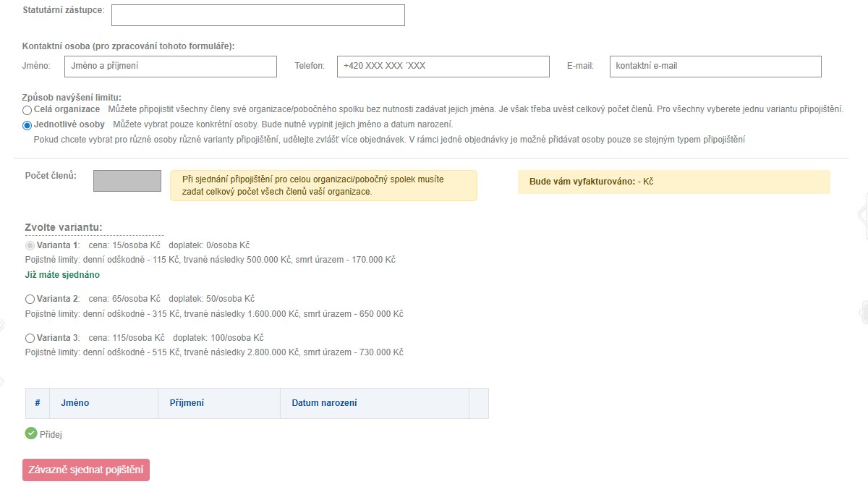The height and width of the screenshot is (500, 868).
Task: Click the grey Počet členů field
Action: click(x=127, y=182)
